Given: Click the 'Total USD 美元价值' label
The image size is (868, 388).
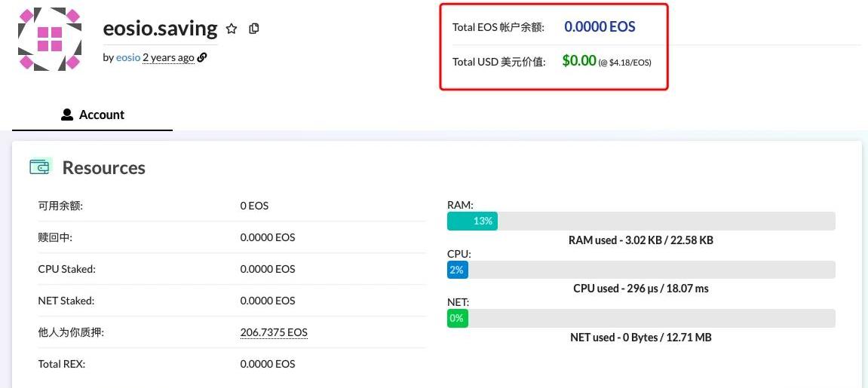Looking at the screenshot, I should click(x=498, y=62).
